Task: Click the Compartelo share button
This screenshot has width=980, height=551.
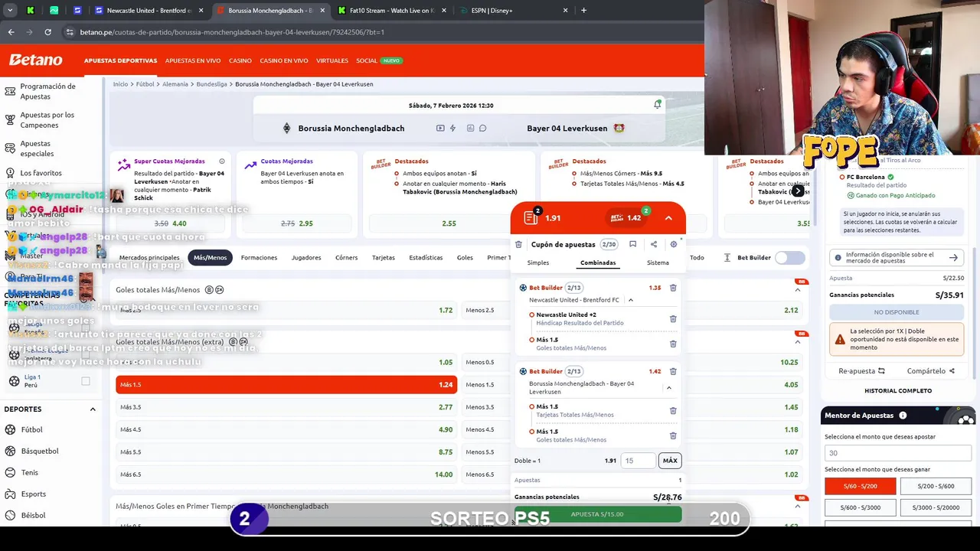Action: [x=930, y=371]
